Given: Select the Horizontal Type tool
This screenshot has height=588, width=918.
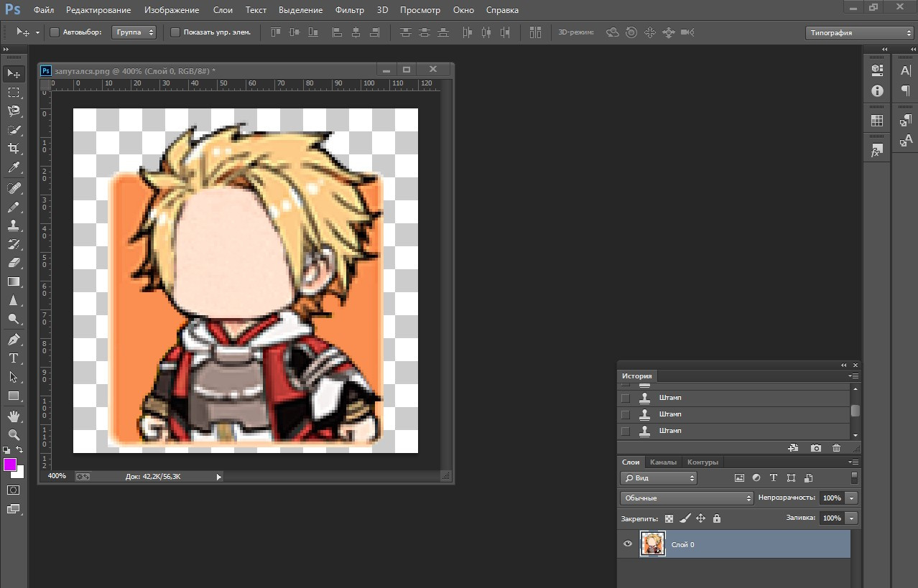Looking at the screenshot, I should click(x=14, y=358).
